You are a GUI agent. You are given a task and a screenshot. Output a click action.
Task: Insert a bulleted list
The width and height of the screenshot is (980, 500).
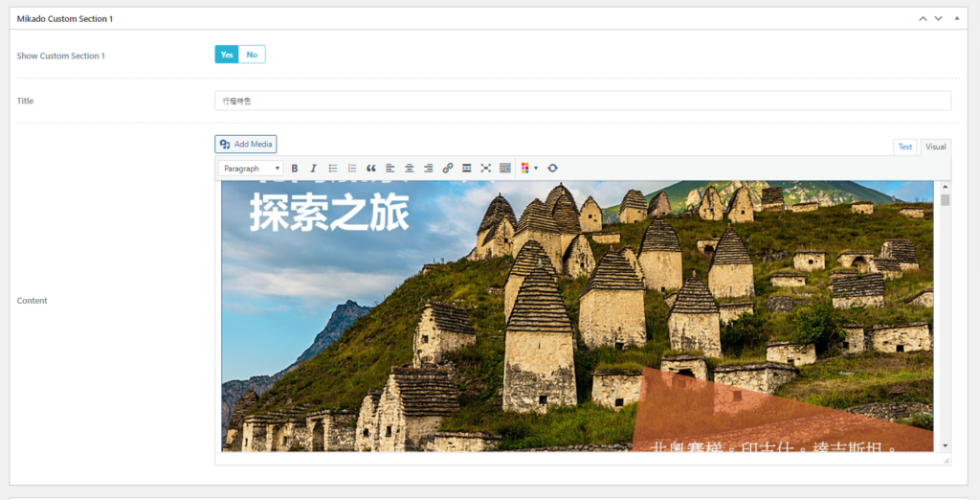(x=332, y=169)
